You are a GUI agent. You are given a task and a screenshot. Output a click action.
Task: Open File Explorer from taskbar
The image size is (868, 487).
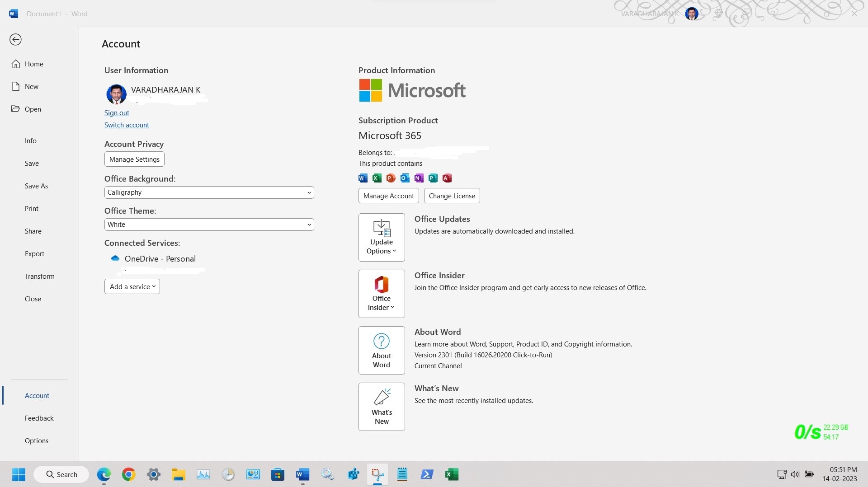(179, 474)
